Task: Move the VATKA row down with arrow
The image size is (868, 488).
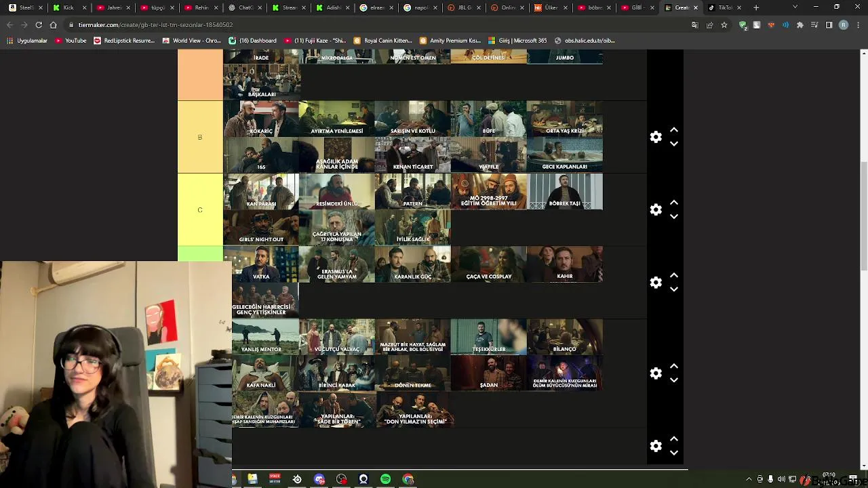Action: [x=674, y=289]
